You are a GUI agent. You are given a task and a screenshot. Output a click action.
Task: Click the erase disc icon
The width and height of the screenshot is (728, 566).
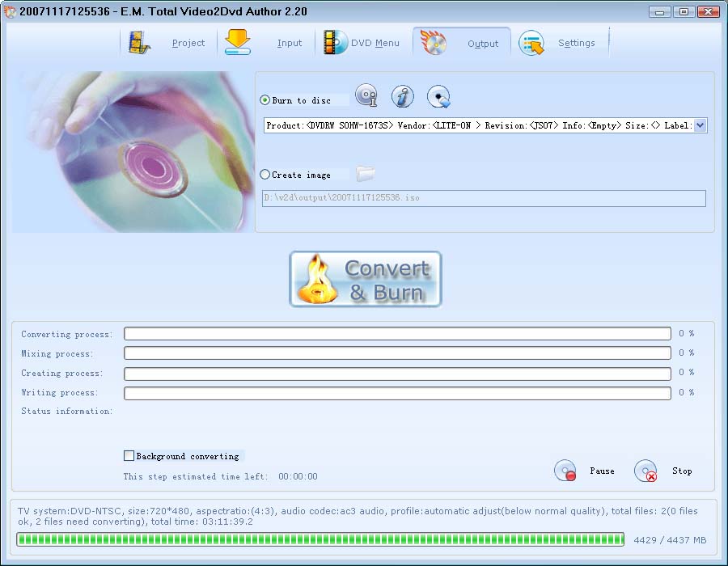(x=438, y=96)
